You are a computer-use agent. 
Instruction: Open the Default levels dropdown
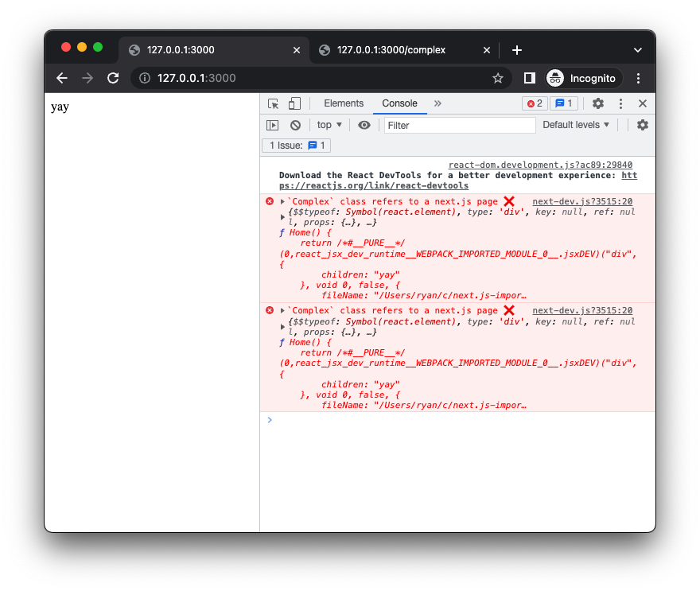click(x=576, y=125)
